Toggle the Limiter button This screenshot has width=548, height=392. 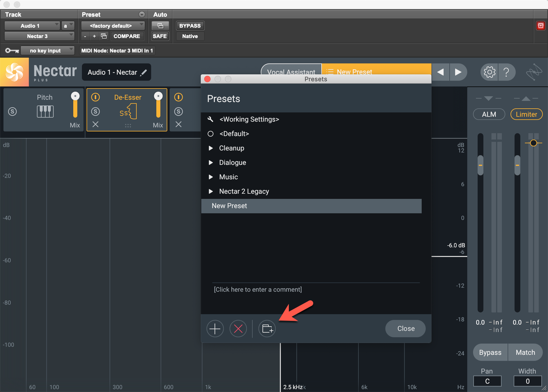click(x=527, y=114)
